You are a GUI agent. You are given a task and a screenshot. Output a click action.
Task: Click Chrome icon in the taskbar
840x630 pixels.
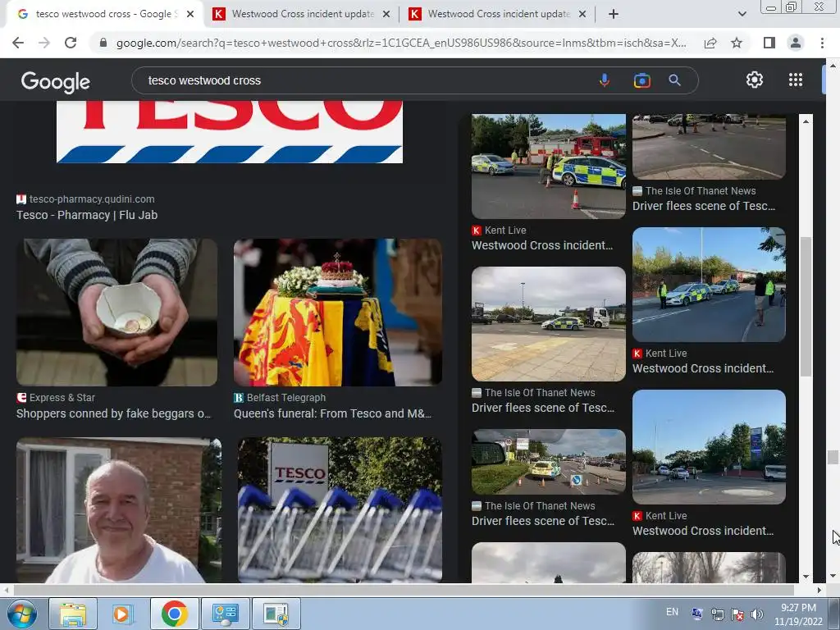click(174, 614)
